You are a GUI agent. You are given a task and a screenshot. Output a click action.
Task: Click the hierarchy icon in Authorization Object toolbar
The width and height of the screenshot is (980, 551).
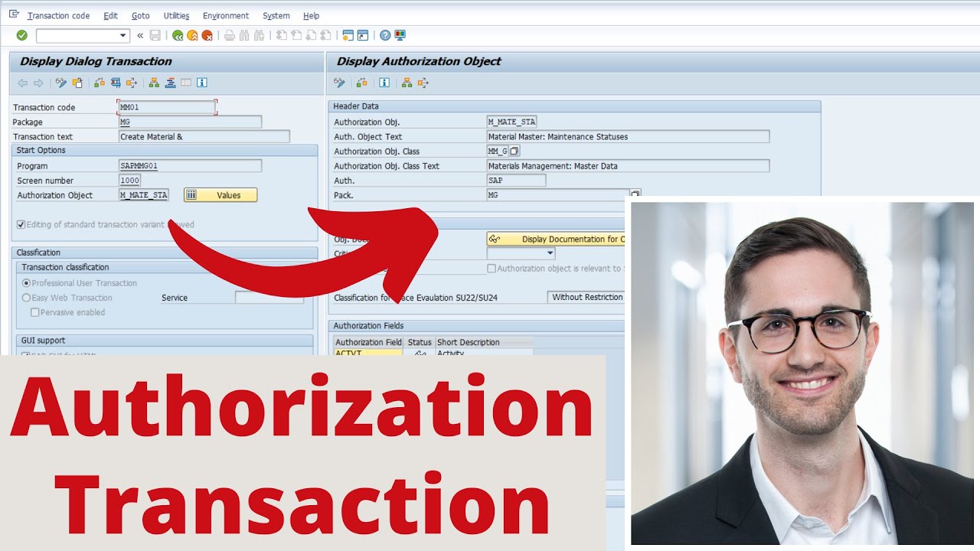pyautogui.click(x=407, y=83)
